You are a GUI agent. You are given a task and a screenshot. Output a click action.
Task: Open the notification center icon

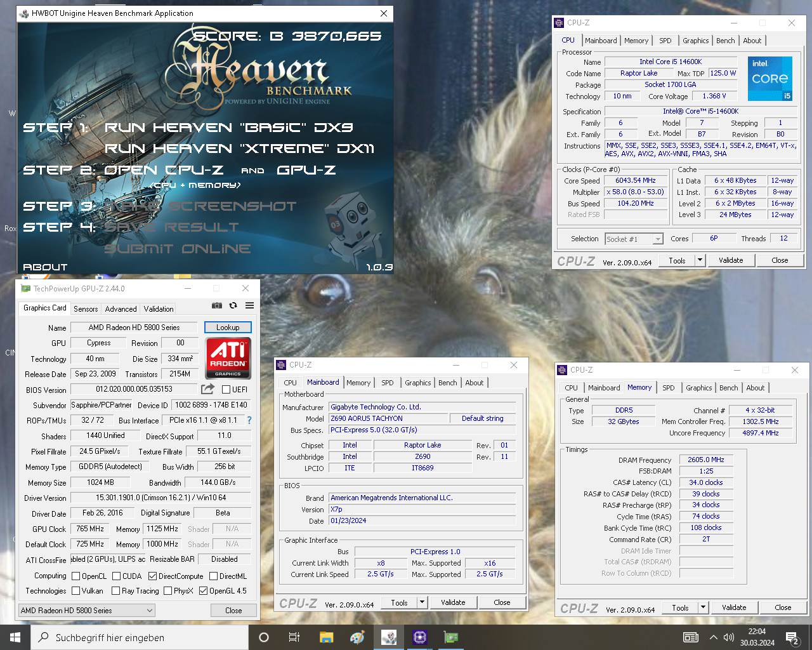click(x=792, y=637)
